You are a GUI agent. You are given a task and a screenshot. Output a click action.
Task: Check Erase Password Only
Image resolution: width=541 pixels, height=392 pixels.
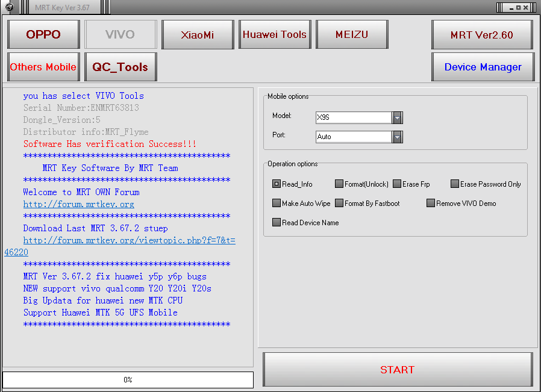pos(455,184)
